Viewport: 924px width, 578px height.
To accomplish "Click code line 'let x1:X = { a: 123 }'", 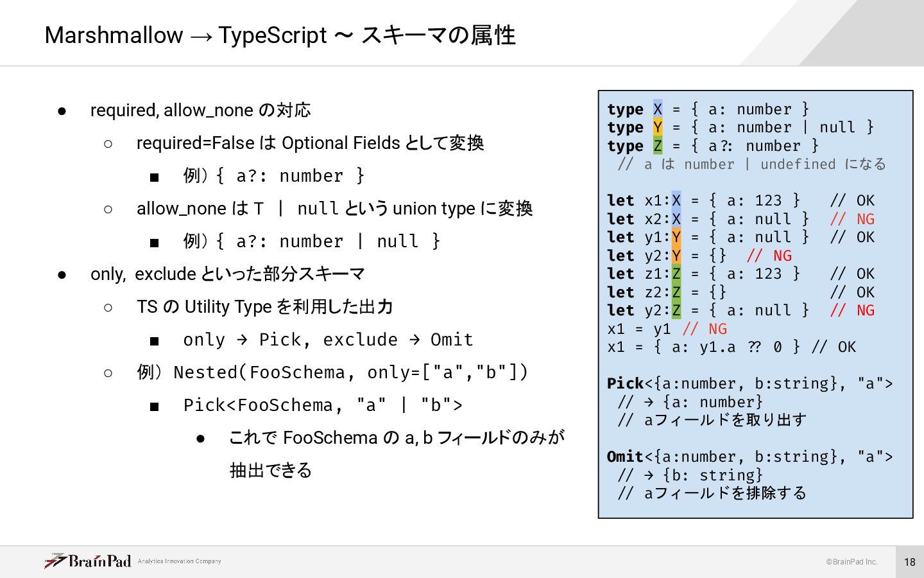I will coord(704,200).
